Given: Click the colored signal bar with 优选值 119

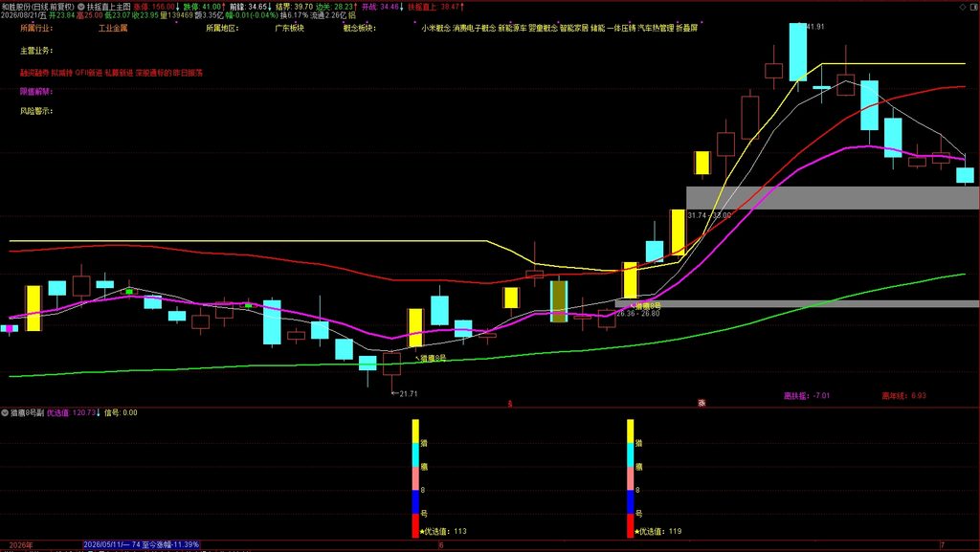Looking at the screenshot, I should (630, 478).
